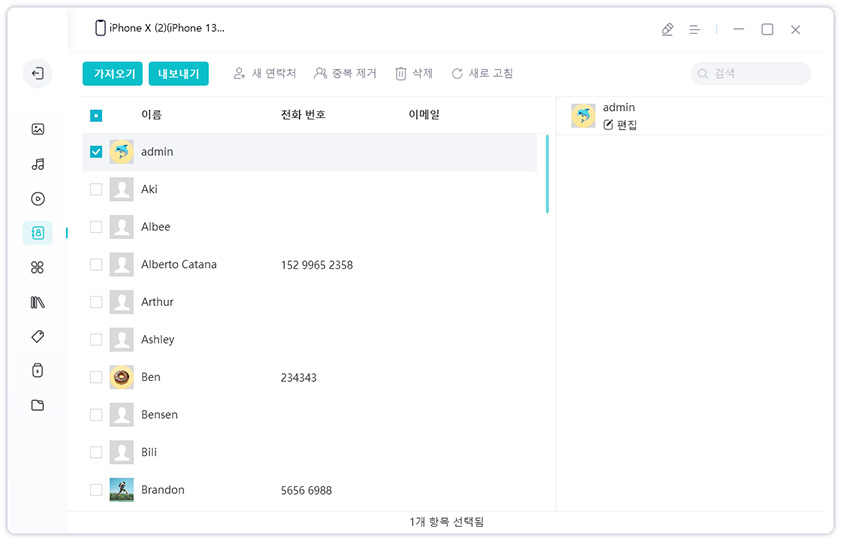This screenshot has height=541, width=841.
Task: Click the 가져오기 import button
Action: point(113,73)
